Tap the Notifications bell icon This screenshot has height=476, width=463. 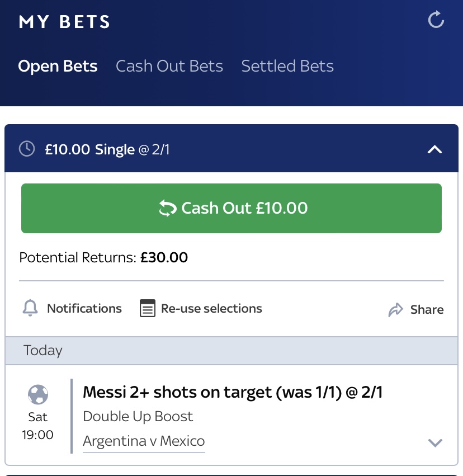tap(30, 308)
